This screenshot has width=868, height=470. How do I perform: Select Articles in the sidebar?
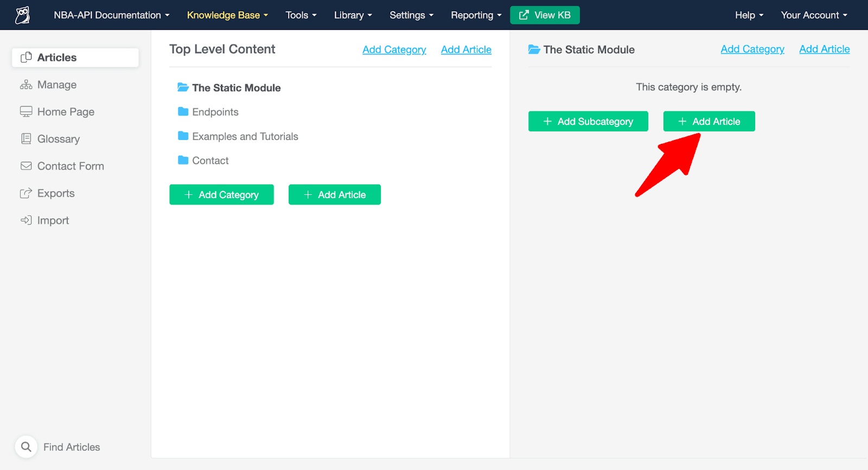(x=75, y=58)
